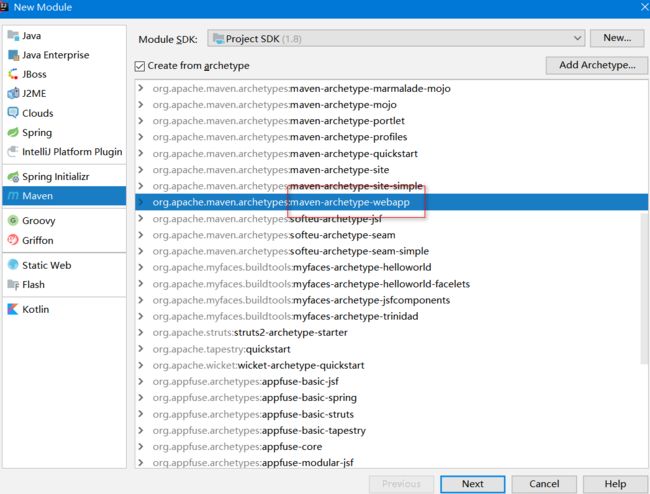Click the Griffon red icon
The width and height of the screenshot is (650, 494).
tap(13, 240)
